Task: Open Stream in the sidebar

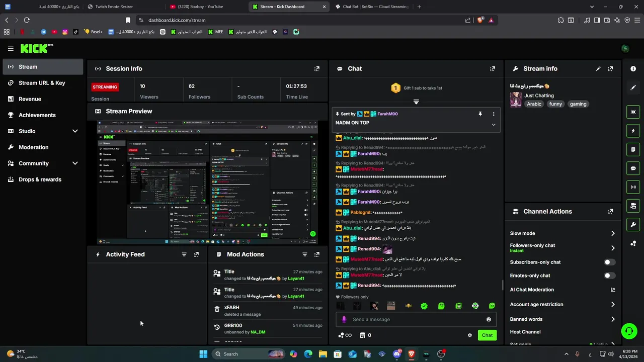Action: point(43,67)
